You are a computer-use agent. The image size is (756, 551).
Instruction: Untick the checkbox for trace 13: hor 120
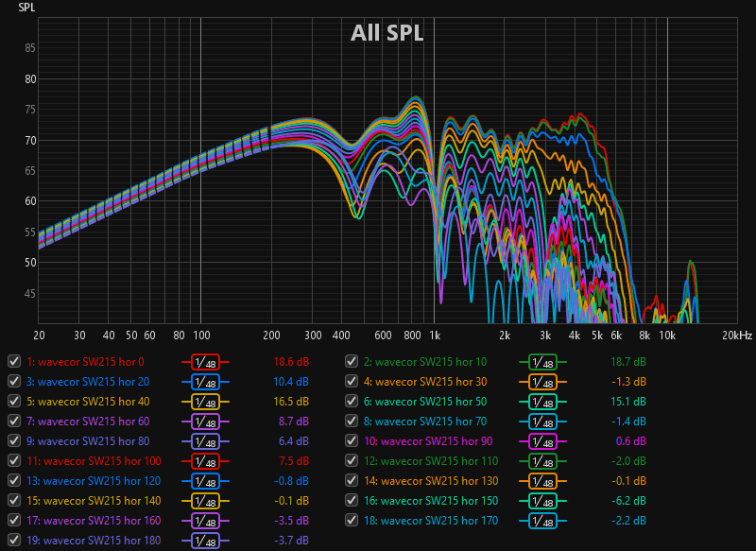click(14, 481)
